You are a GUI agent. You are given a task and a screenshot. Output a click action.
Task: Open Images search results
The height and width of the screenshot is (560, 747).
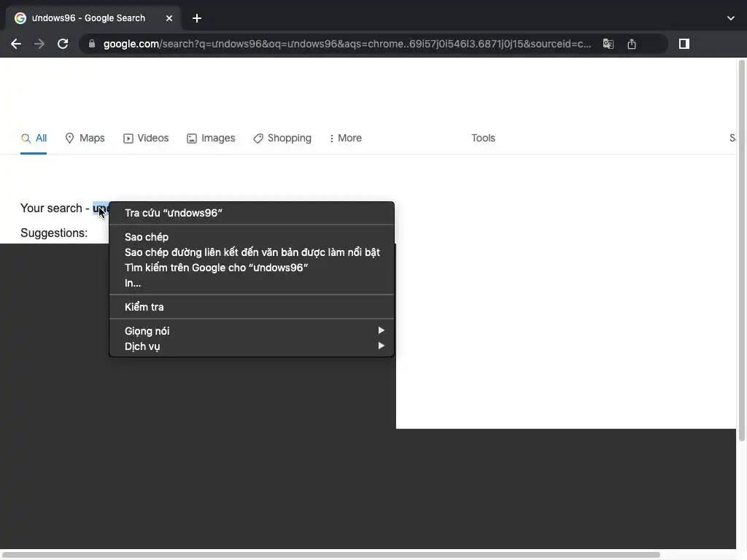(211, 138)
